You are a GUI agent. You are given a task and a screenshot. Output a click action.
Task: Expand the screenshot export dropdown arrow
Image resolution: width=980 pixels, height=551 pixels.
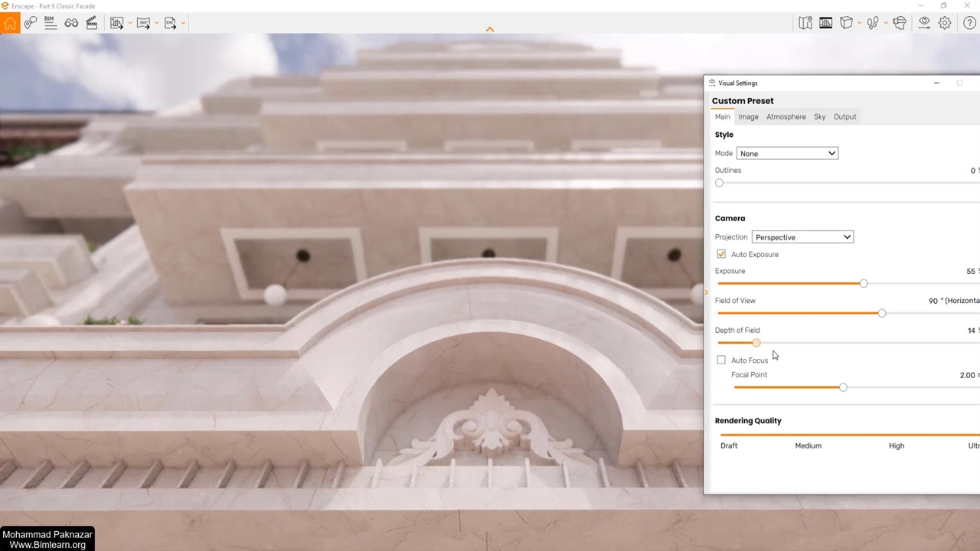click(x=130, y=23)
